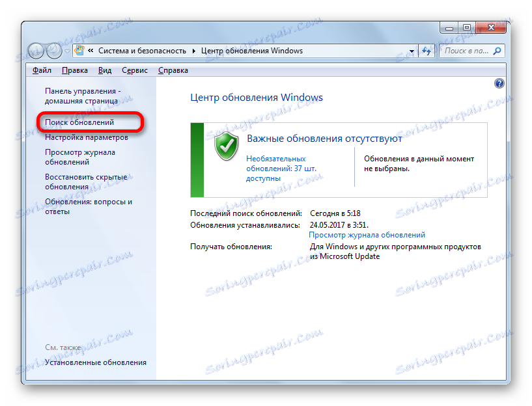Open the Справка menu
Screen dimensions: 532x406
click(x=173, y=70)
